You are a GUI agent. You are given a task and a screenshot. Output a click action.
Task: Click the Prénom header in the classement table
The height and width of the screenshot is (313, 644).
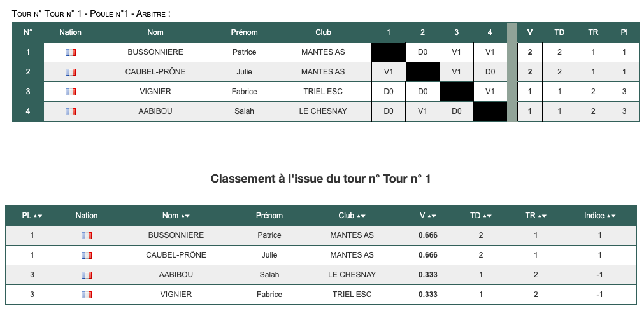(269, 216)
